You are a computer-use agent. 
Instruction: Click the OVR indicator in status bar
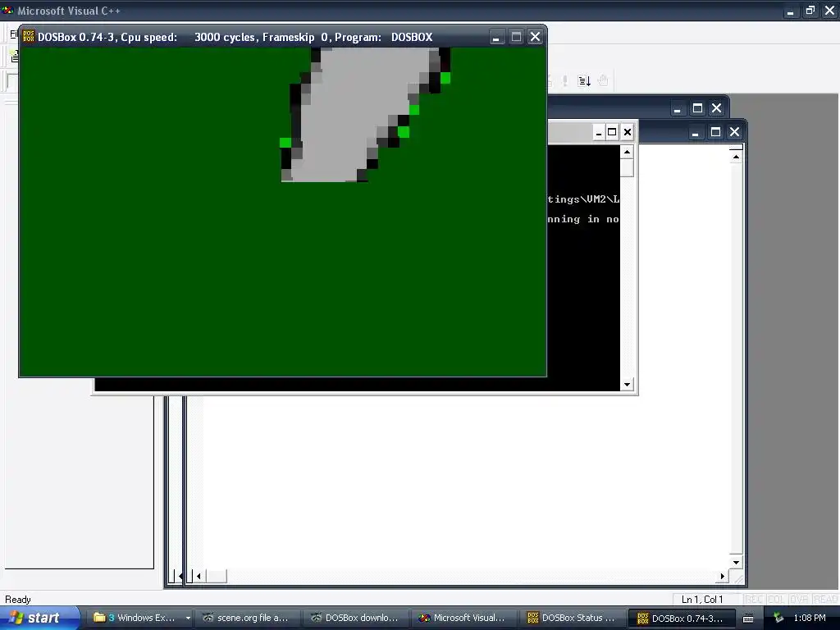tap(798, 600)
